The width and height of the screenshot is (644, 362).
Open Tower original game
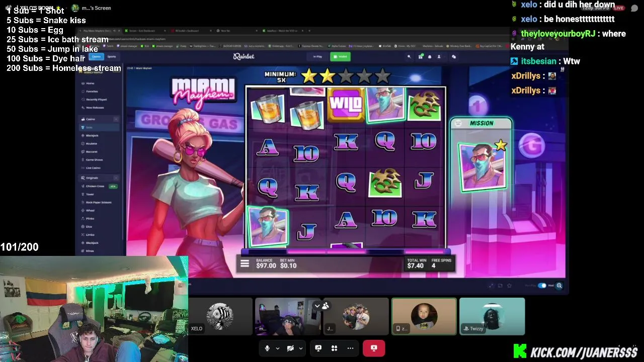(x=90, y=194)
